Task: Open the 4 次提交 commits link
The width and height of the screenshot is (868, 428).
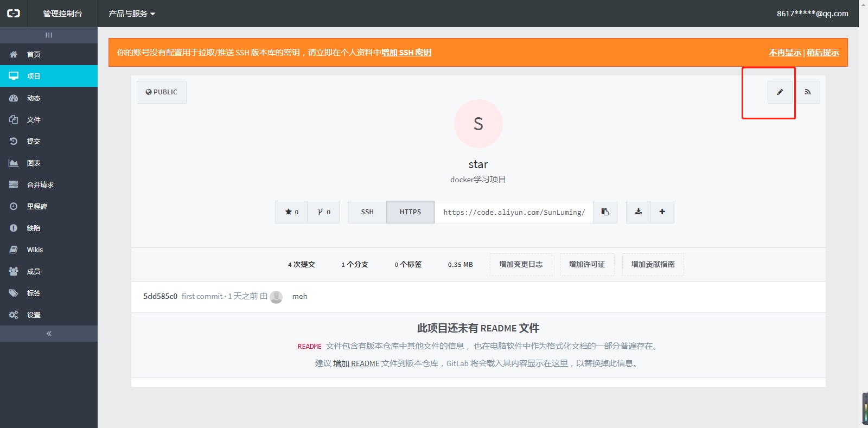Action: pyautogui.click(x=301, y=265)
